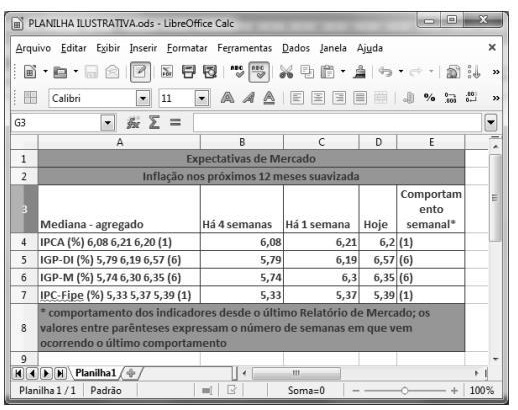Click the Percent number format icon

tap(429, 98)
